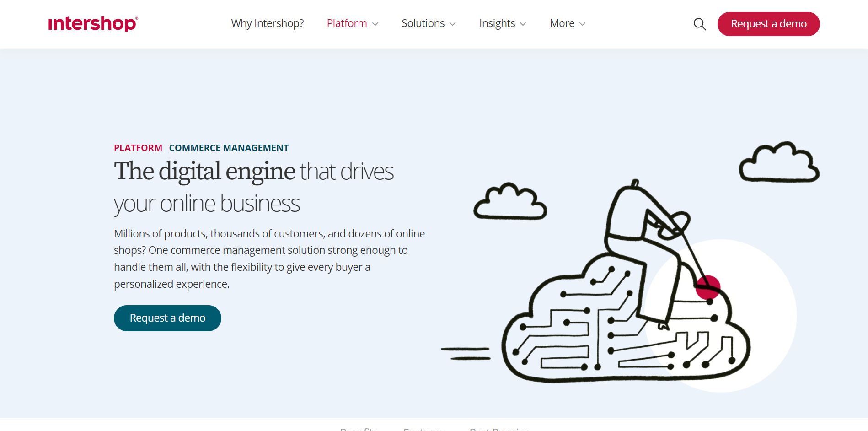Open the search magnifier icon

700,24
